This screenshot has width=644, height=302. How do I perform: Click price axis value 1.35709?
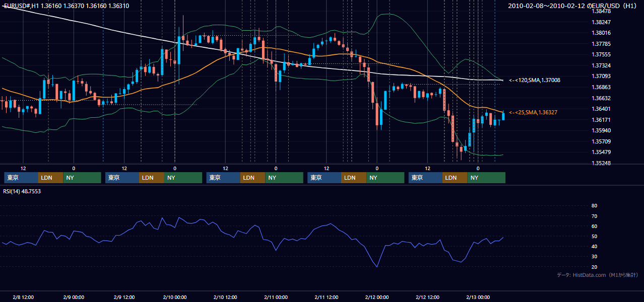601,141
